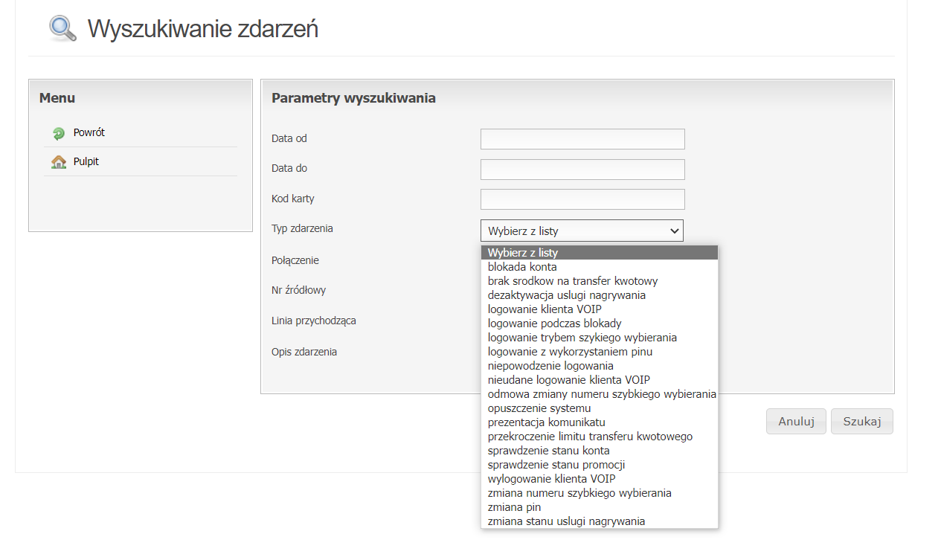Focus the Data od input field
The width and height of the screenshot is (941, 560).
click(582, 139)
